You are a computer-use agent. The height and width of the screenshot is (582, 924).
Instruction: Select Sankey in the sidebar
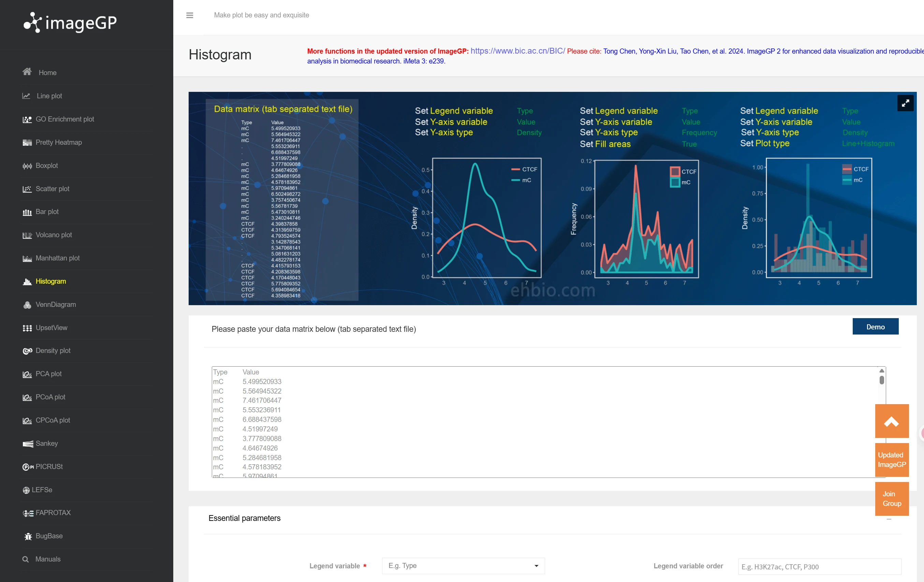click(x=46, y=443)
